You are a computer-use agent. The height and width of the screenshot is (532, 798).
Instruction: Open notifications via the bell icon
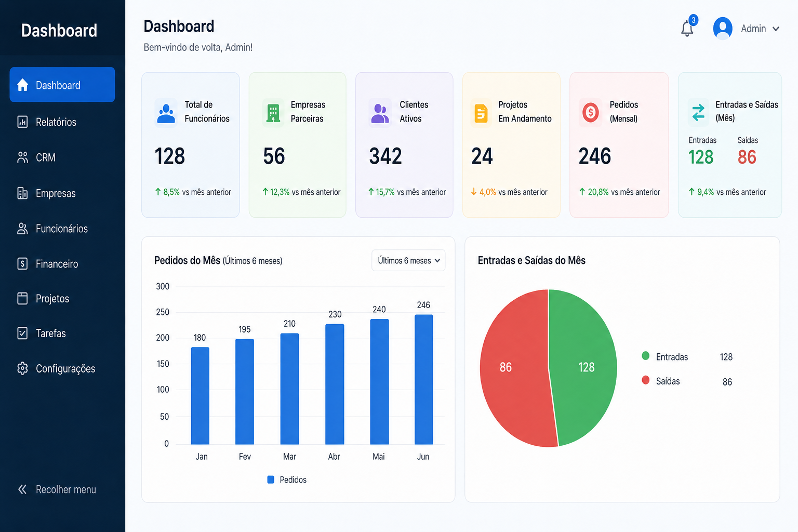pyautogui.click(x=687, y=29)
